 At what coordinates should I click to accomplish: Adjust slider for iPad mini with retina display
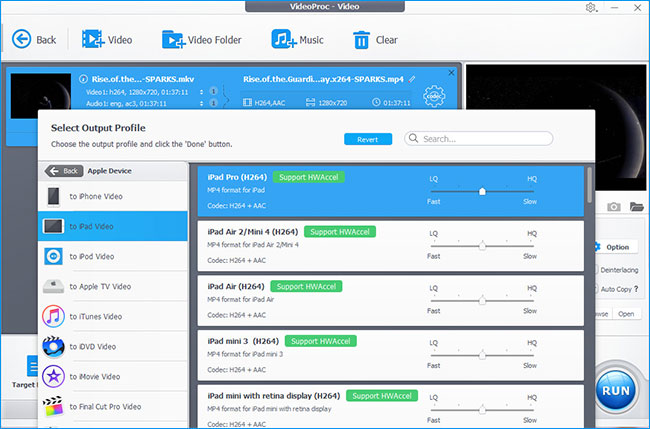click(482, 410)
